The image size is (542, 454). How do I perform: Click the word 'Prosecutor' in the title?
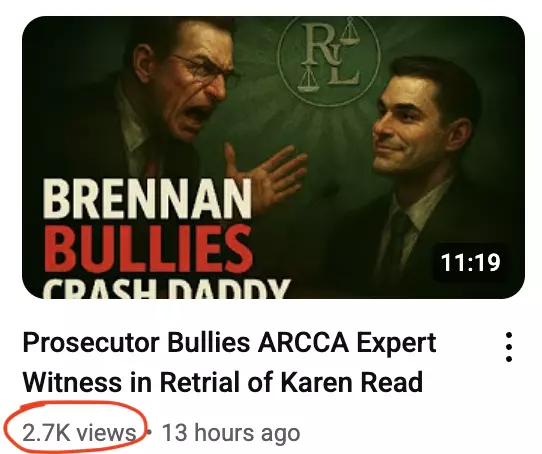(x=91, y=342)
